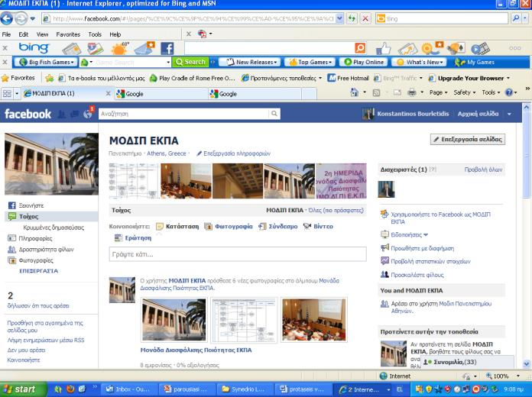Open Top Games dropdown
Viewport: 532px width, 397px height.
pos(310,62)
